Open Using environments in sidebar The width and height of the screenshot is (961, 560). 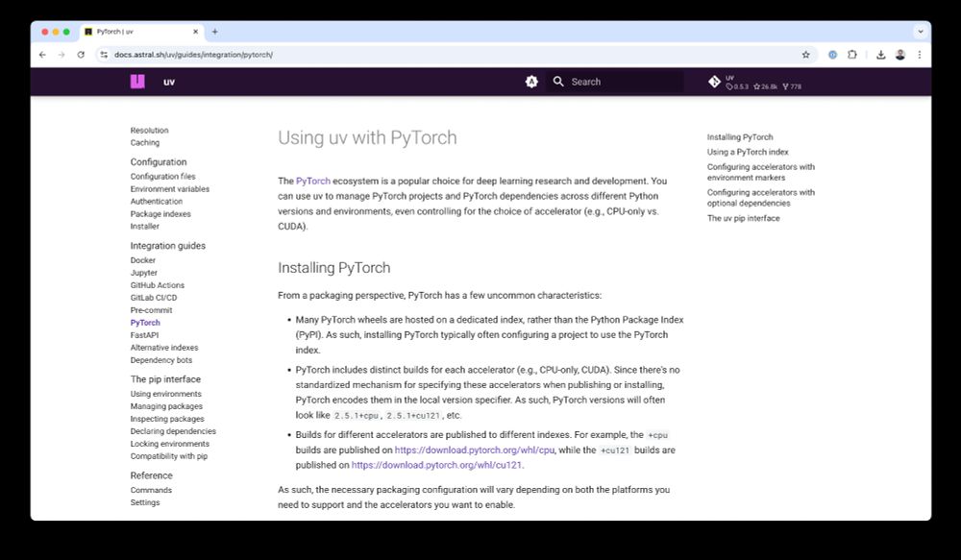pyautogui.click(x=165, y=394)
